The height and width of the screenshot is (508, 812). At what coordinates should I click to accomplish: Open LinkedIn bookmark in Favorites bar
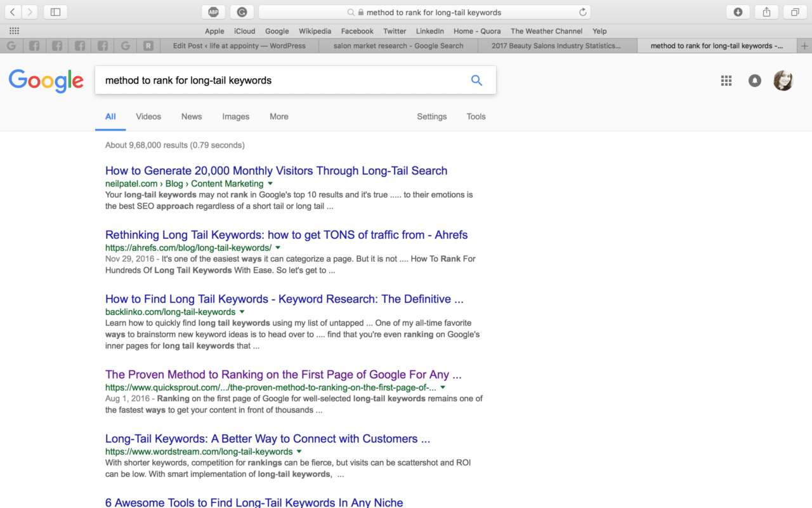pos(430,31)
